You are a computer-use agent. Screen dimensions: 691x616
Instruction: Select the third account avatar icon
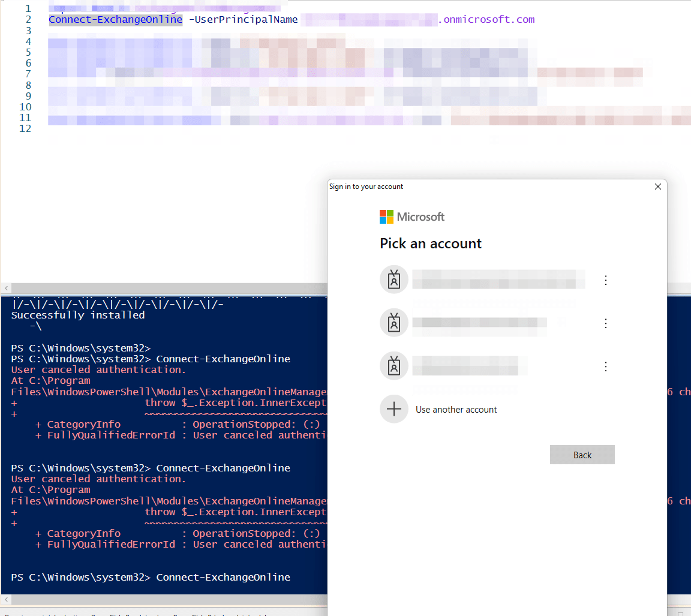click(x=393, y=366)
